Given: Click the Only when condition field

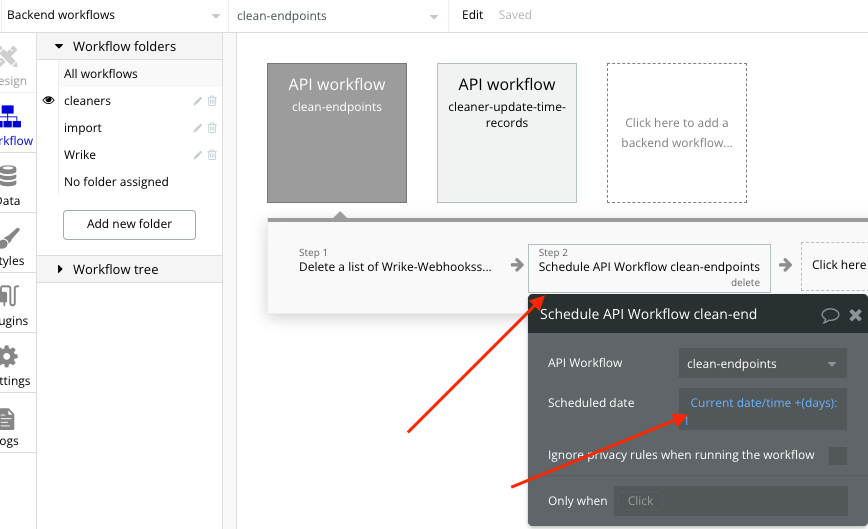Looking at the screenshot, I should click(730, 501).
